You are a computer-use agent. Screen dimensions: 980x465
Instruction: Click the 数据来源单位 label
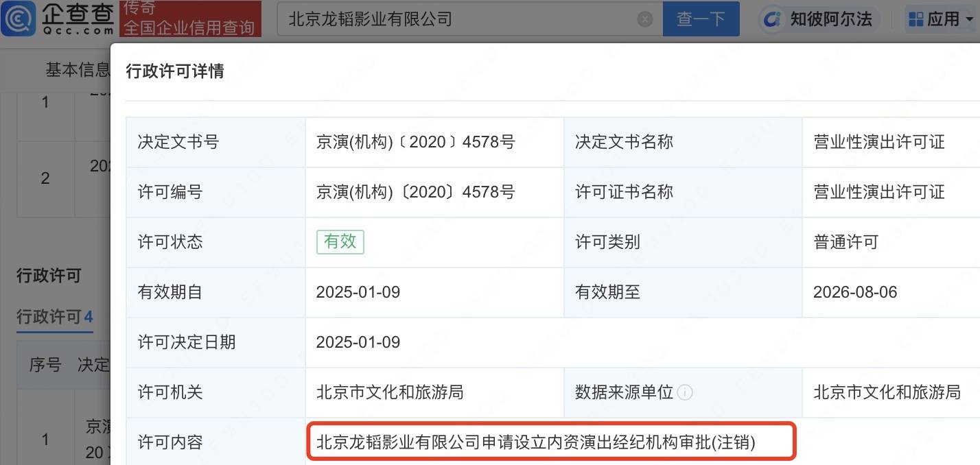click(624, 392)
